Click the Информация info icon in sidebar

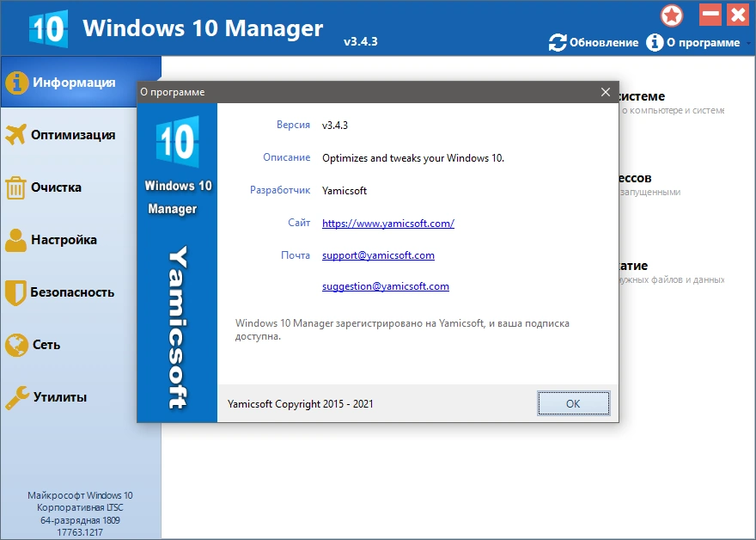16,83
